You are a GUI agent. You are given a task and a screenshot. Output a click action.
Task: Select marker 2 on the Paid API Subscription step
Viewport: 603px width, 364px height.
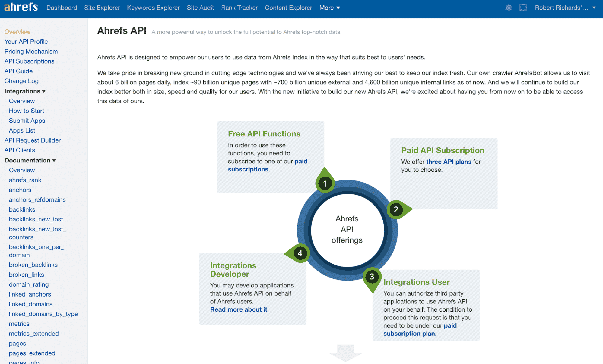pyautogui.click(x=396, y=210)
